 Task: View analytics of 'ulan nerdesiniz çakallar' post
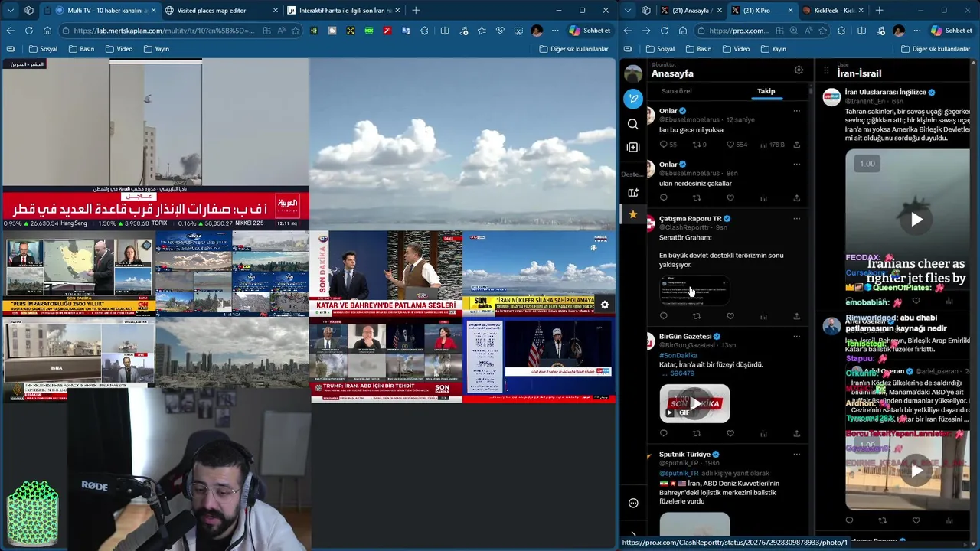(x=763, y=198)
